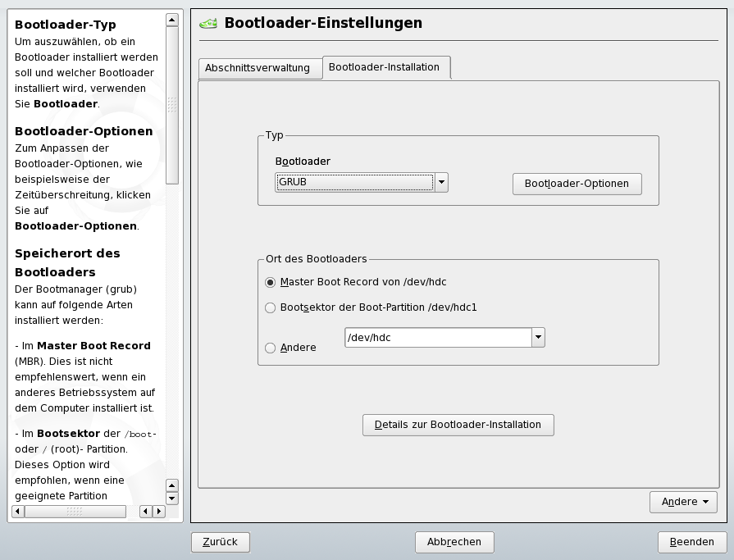This screenshot has width=734, height=560.
Task: Click the Beenden button
Action: click(x=691, y=542)
